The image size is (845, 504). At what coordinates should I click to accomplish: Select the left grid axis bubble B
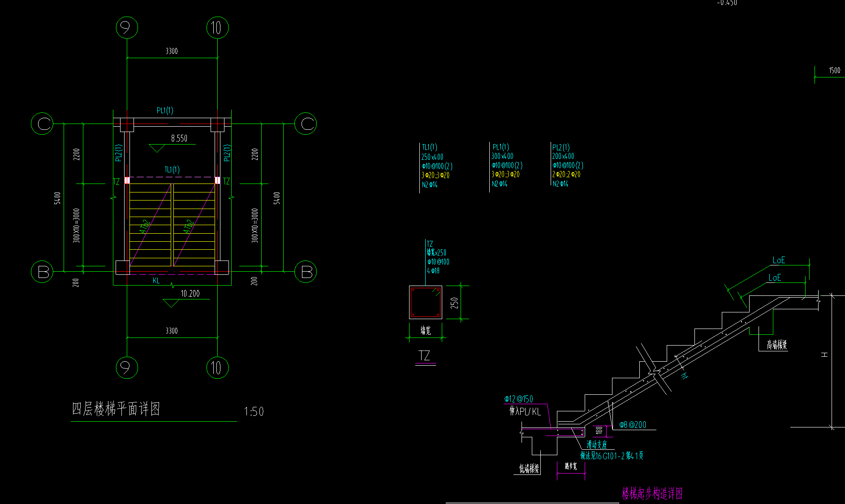pos(42,272)
